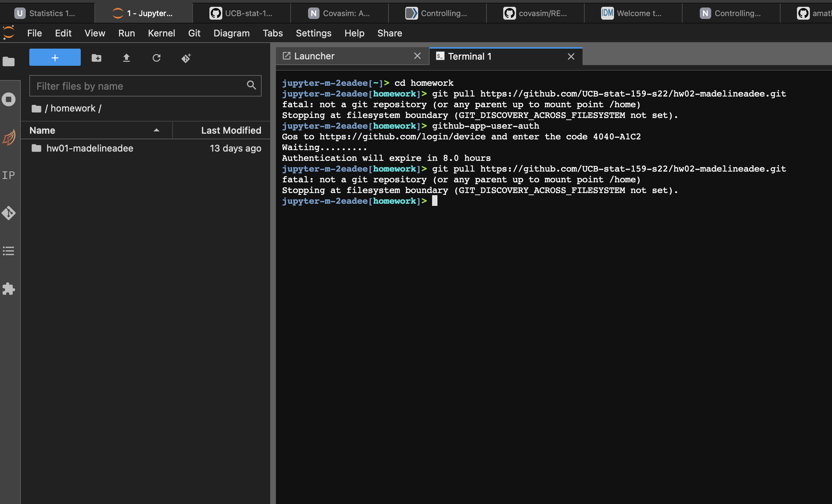Open the hw01-madelineadee folder
The width and height of the screenshot is (832, 504).
tap(90, 148)
